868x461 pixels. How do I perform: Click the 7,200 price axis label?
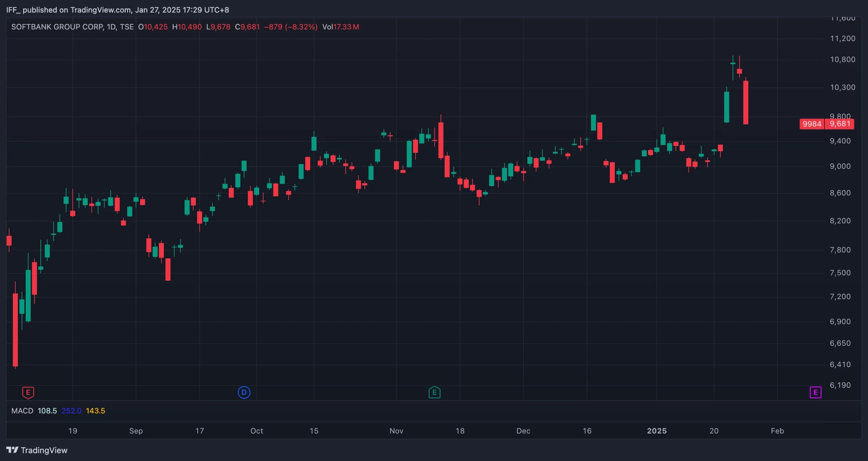[x=840, y=297]
